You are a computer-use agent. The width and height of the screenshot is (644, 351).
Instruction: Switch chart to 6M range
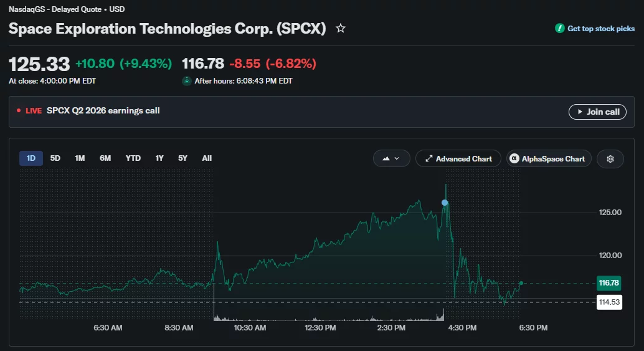tap(105, 158)
